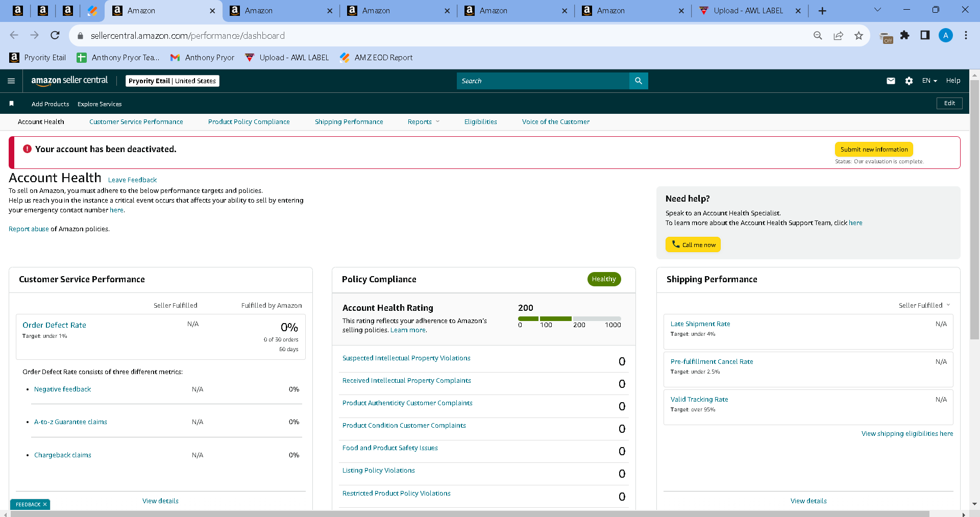The height and width of the screenshot is (517, 980).
Task: Open the Seller Fulfilled dropdown in Shipping Performance
Action: coord(924,305)
